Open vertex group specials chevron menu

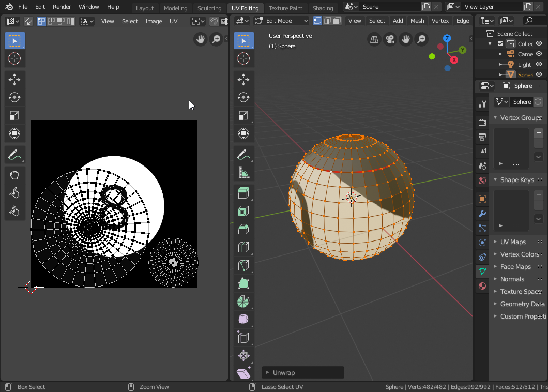click(x=539, y=157)
